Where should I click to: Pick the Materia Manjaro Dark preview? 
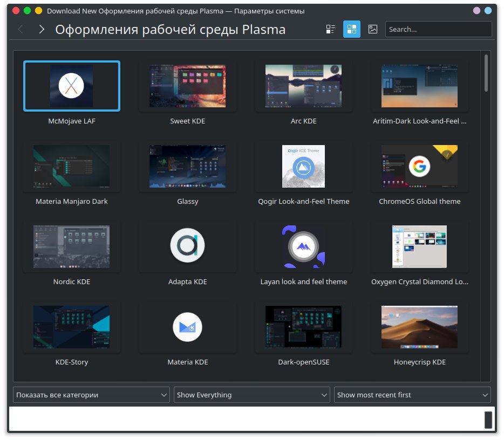tap(71, 167)
